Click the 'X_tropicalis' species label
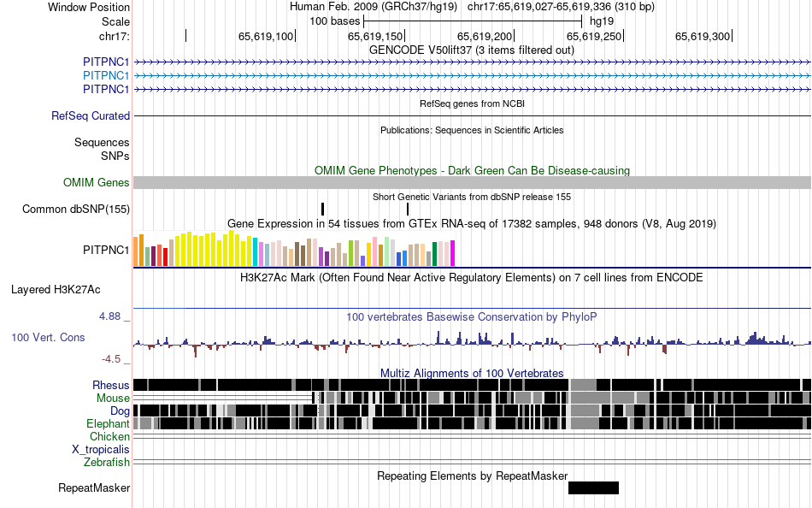This screenshot has height=508, width=812. 101,450
